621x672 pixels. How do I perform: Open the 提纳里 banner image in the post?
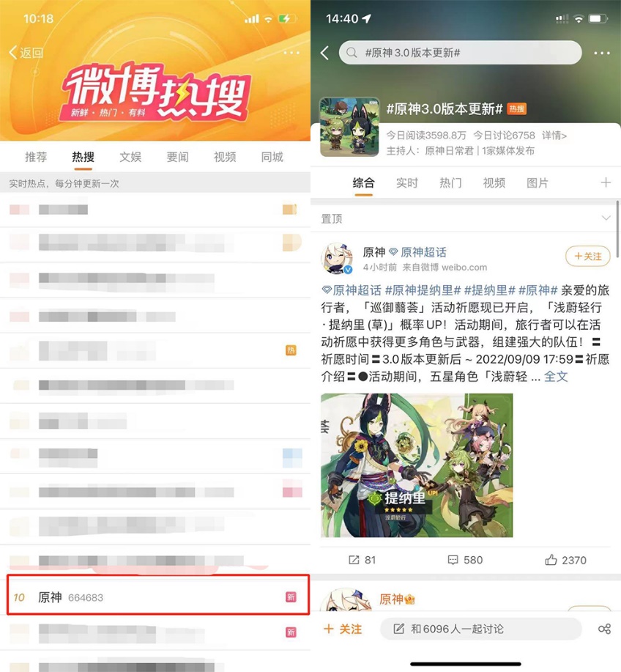coord(417,465)
